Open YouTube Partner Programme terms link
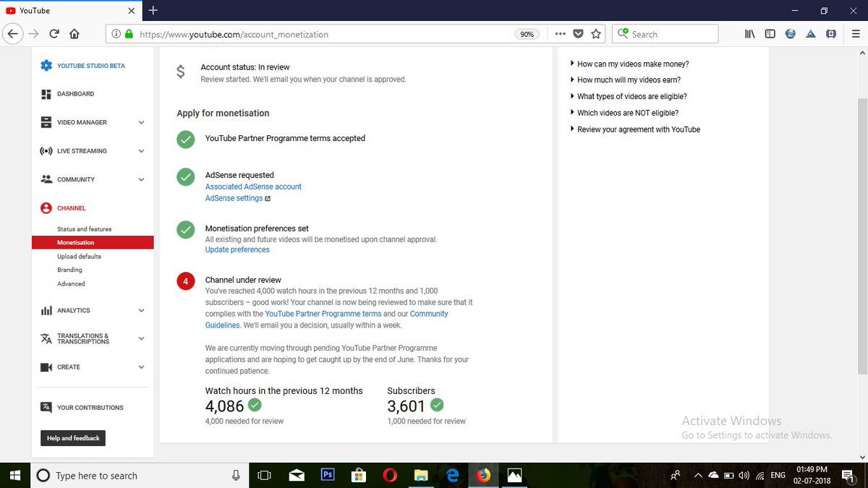Viewport: 868px width, 488px height. coord(323,314)
